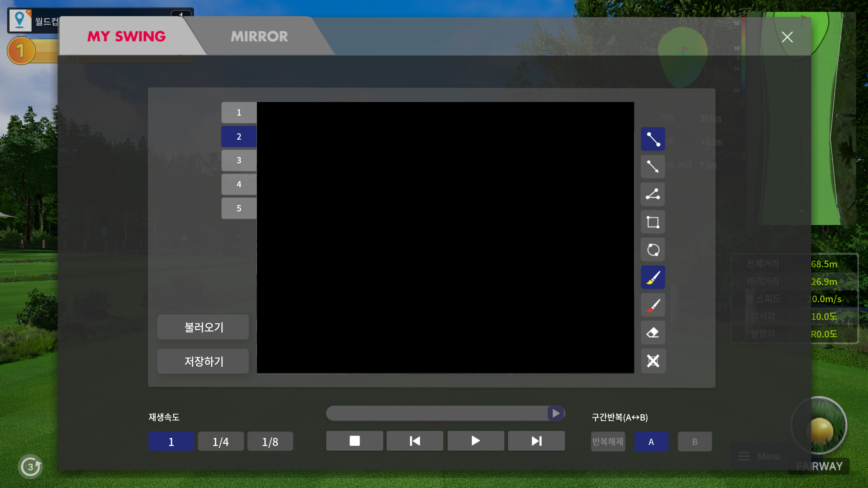The width and height of the screenshot is (868, 488).
Task: Choose the red brush color
Action: pos(653,305)
